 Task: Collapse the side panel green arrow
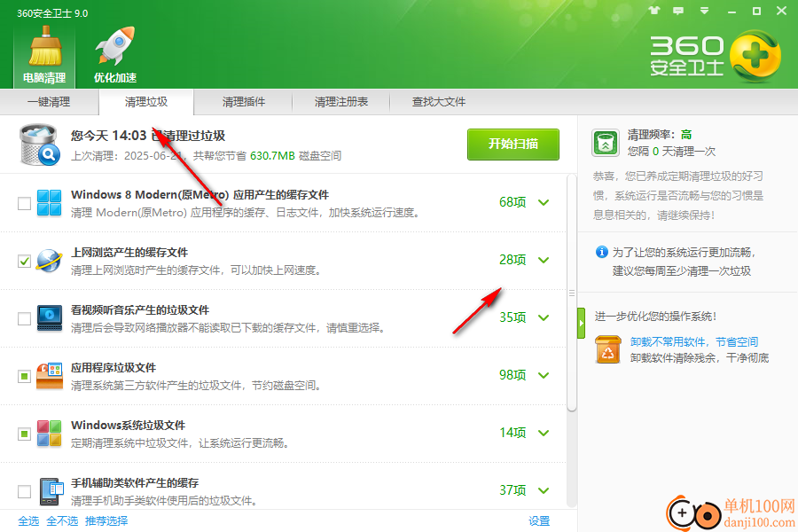(581, 323)
